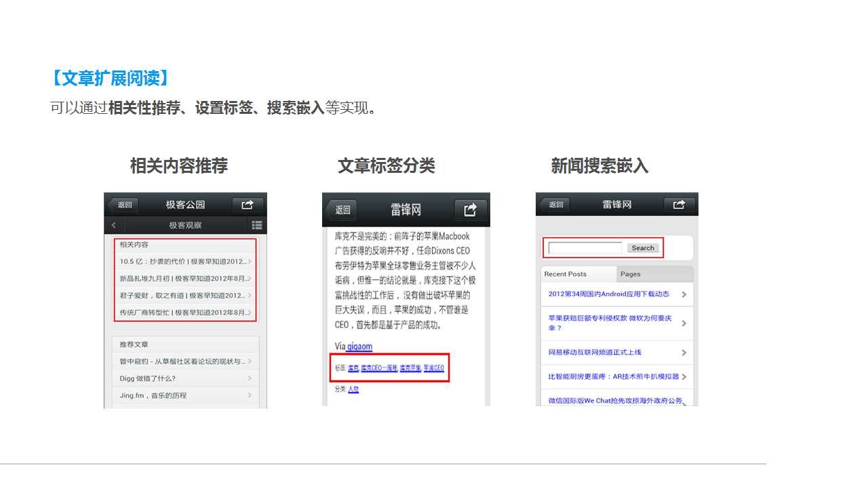Viewport: 868px width, 488px height.
Task: Click the 新闻搜索嵌入 heading
Action: point(599,166)
